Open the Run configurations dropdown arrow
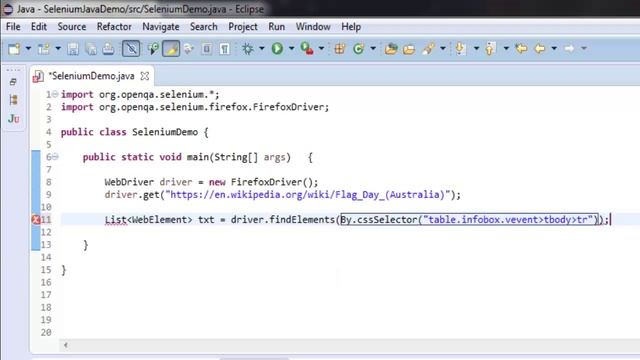 (291, 49)
